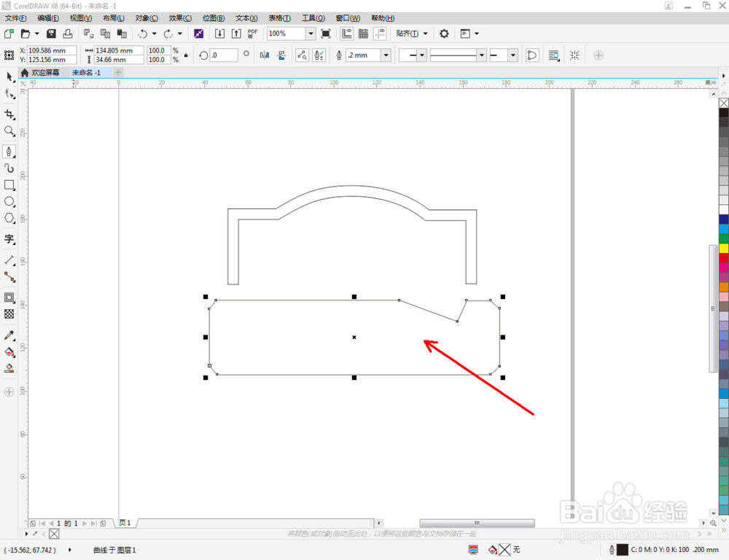
Task: Switch to the 欢迎屏幕 tab
Action: click(x=41, y=73)
